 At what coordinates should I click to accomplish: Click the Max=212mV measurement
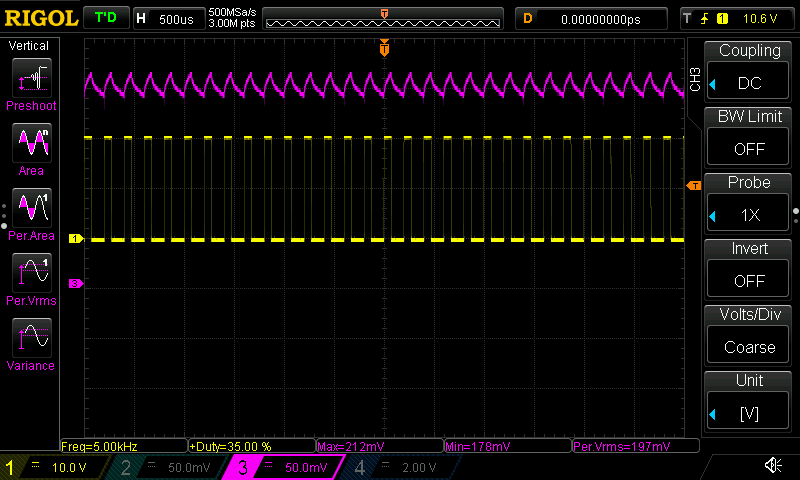point(380,446)
